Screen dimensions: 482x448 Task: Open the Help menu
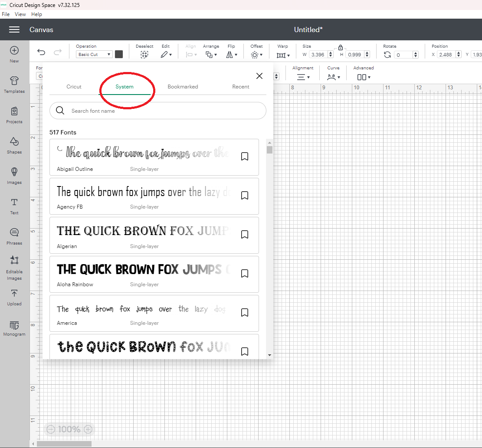(x=36, y=14)
